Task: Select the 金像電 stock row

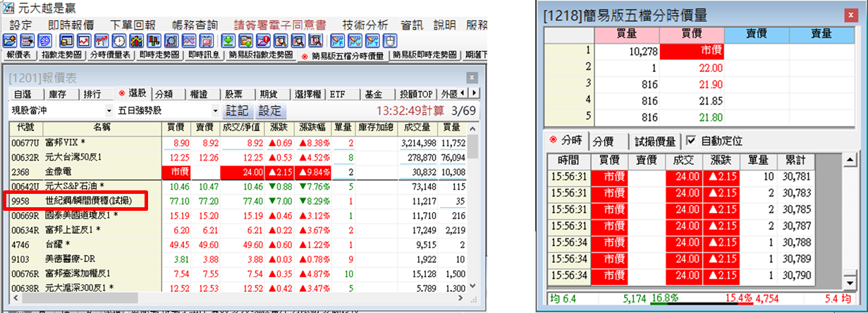Action: 238,171
